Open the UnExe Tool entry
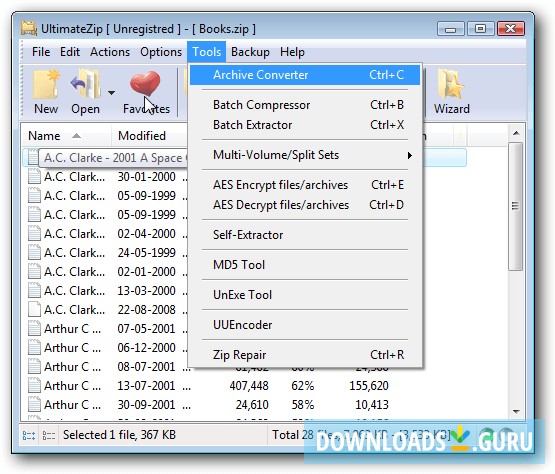 point(305,295)
